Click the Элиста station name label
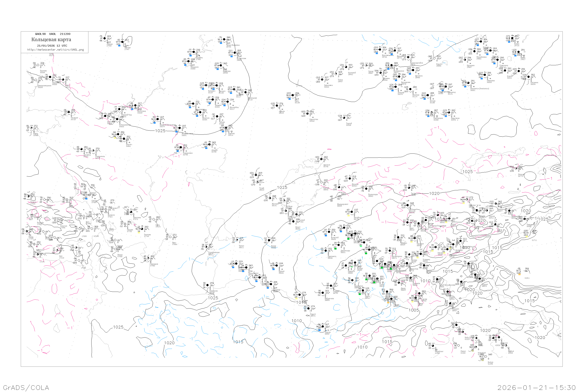The width and height of the screenshot is (588, 392). 129,144
